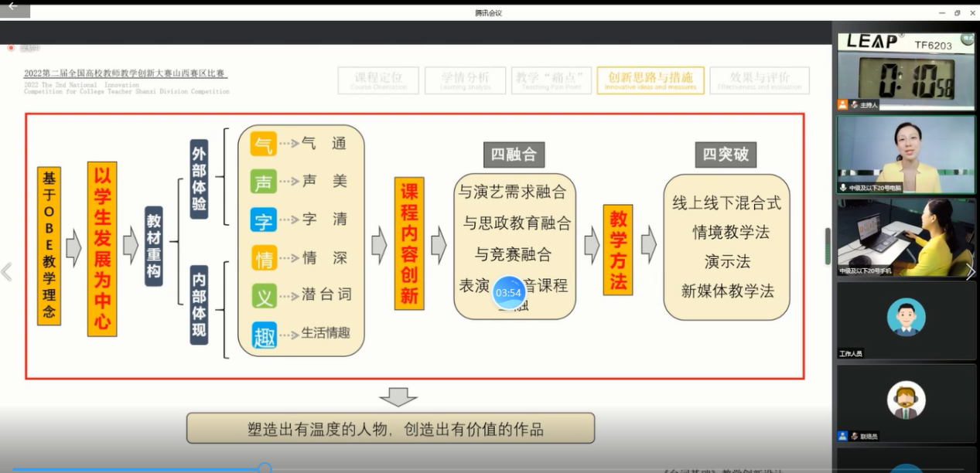
Task: Open the 学情分析 slide tab
Action: tap(465, 80)
